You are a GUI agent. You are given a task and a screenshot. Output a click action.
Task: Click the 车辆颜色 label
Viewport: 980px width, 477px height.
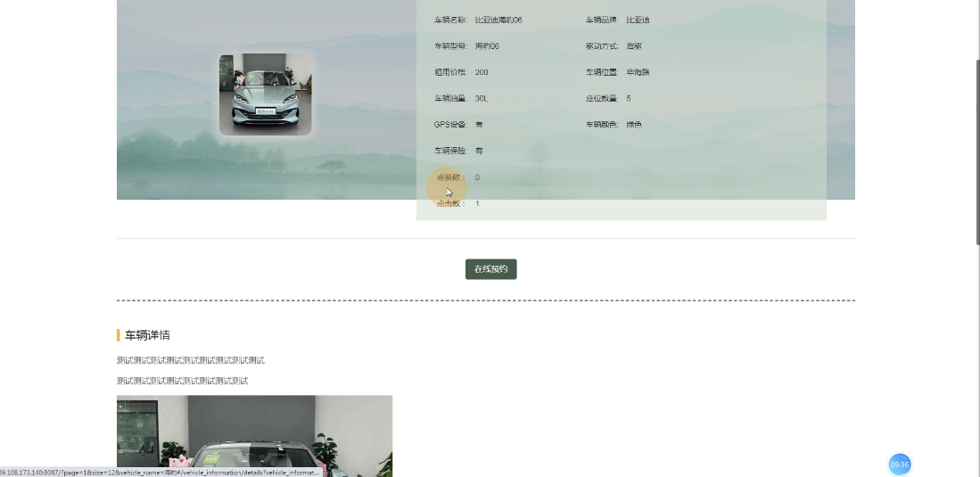click(602, 125)
